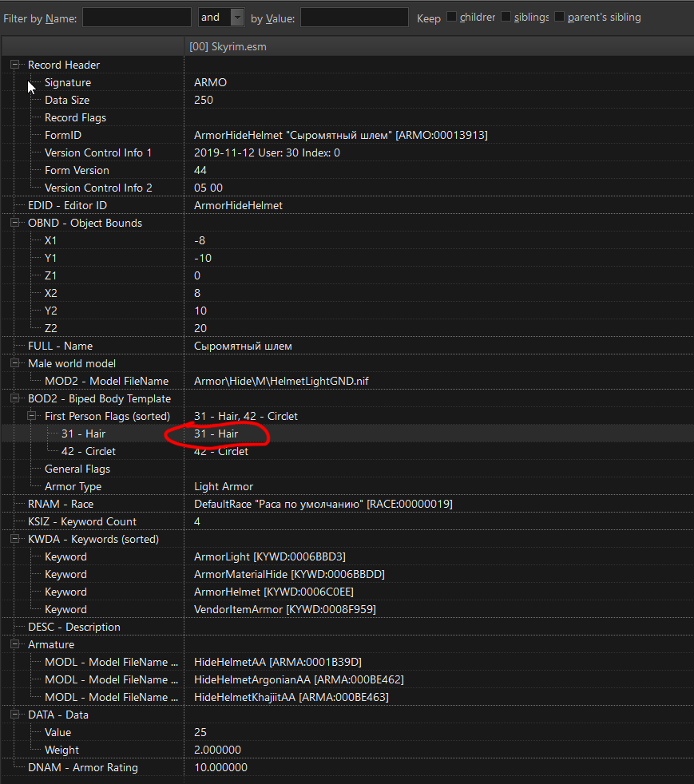This screenshot has width=694, height=784.
Task: Collapse Male world model node
Action: pos(15,363)
